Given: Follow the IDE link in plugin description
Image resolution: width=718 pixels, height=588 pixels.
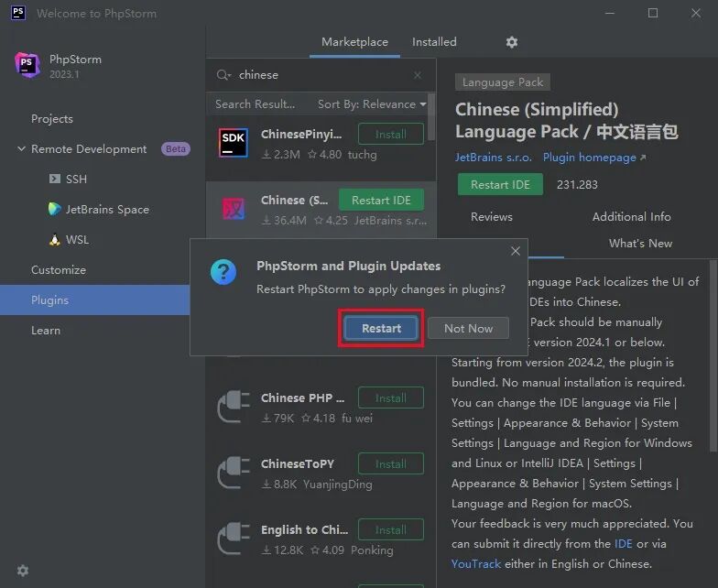Looking at the screenshot, I should (x=623, y=544).
